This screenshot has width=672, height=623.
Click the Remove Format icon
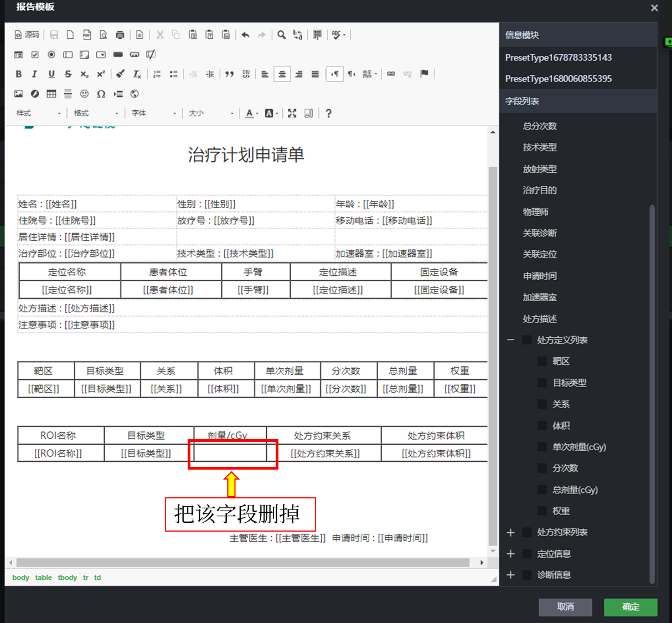tap(137, 74)
